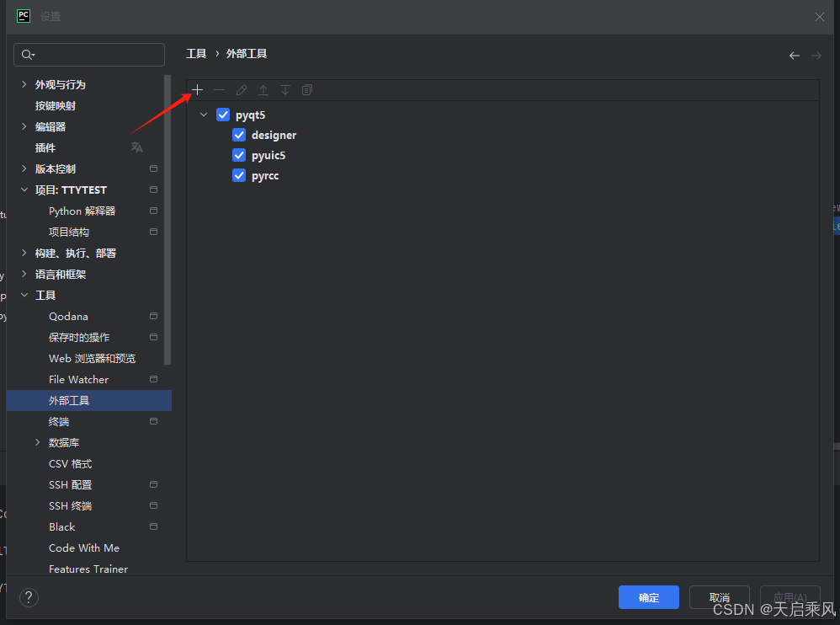The height and width of the screenshot is (625, 840).
Task: Uncheck the pyrcc tool checkbox
Action: pos(239,176)
